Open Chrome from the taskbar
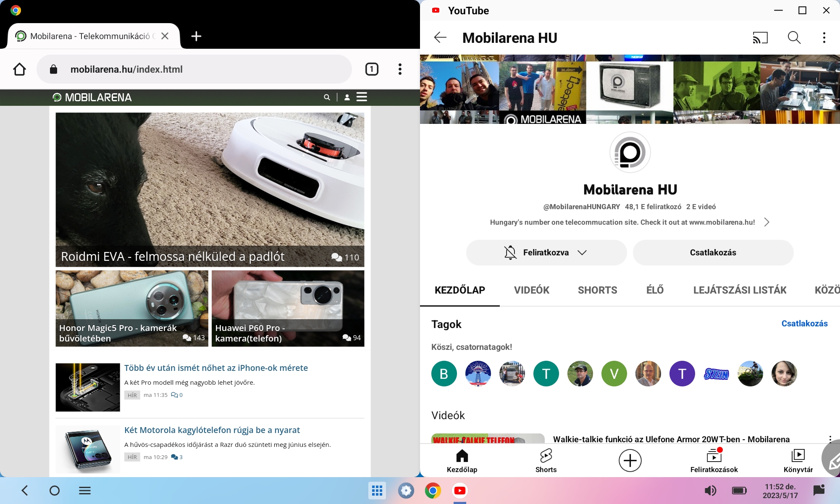 tap(433, 491)
